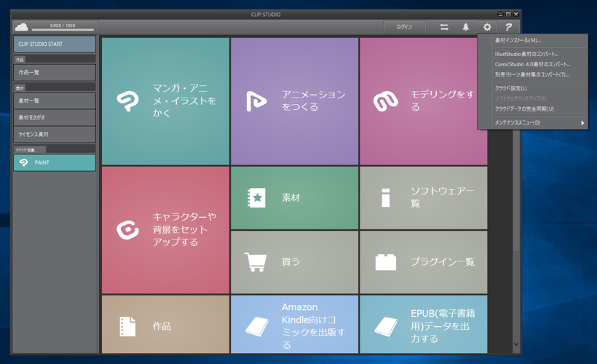
Task: Click the plugin block icon in プラグイン一覧 tile
Action: pos(386,262)
